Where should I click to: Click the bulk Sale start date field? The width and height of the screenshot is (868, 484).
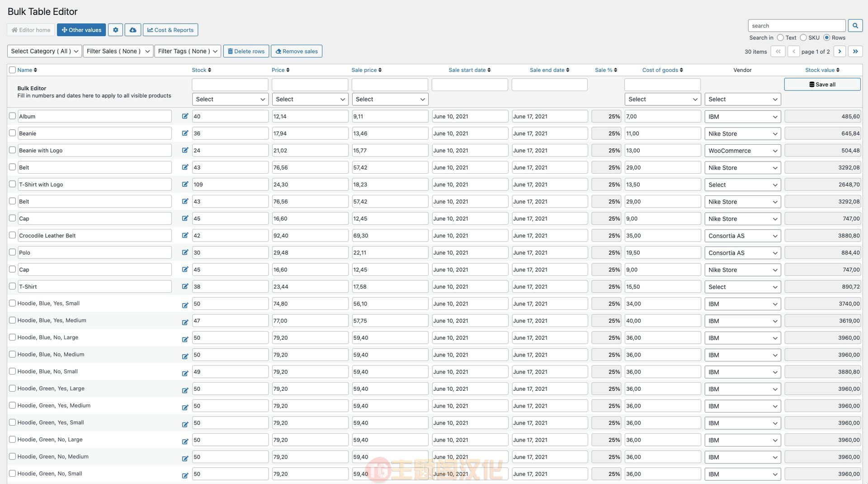470,85
